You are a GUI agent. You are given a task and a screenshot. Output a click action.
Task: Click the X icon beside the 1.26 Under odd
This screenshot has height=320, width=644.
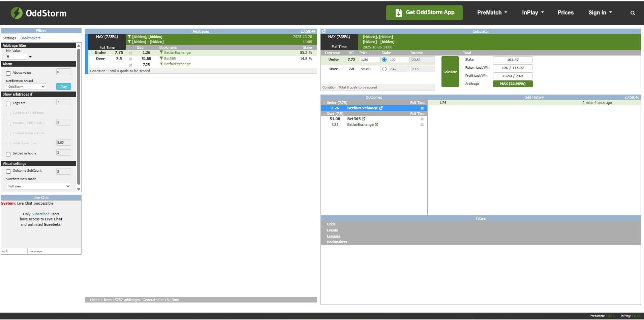click(x=130, y=53)
